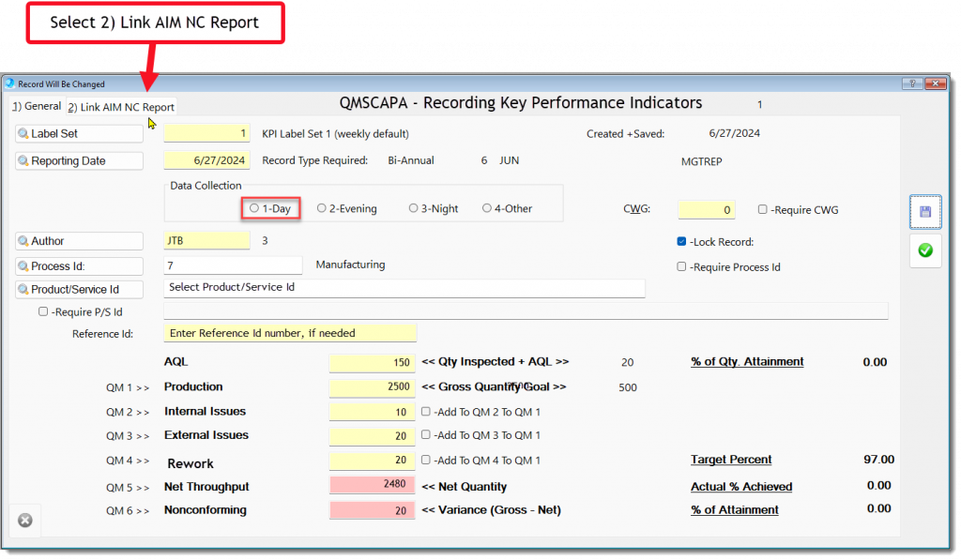Screen dimensions: 961x560
Task: Click the KPI Label Set 1 (weekly default) text
Action: click(335, 133)
